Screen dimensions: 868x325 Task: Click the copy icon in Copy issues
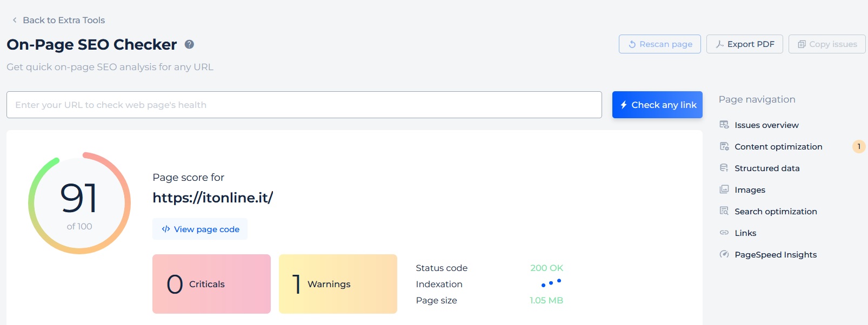click(x=802, y=44)
